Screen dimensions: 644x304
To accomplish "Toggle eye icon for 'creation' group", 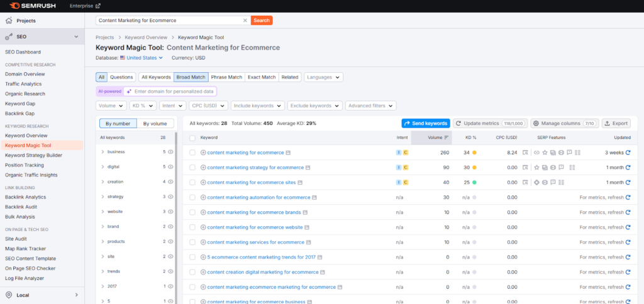I will tap(170, 182).
